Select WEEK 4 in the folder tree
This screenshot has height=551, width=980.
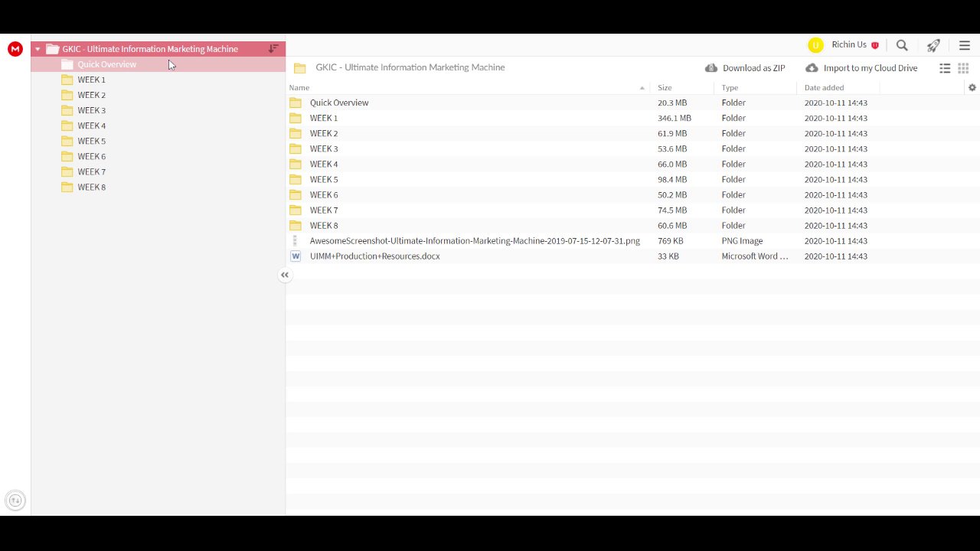click(91, 126)
